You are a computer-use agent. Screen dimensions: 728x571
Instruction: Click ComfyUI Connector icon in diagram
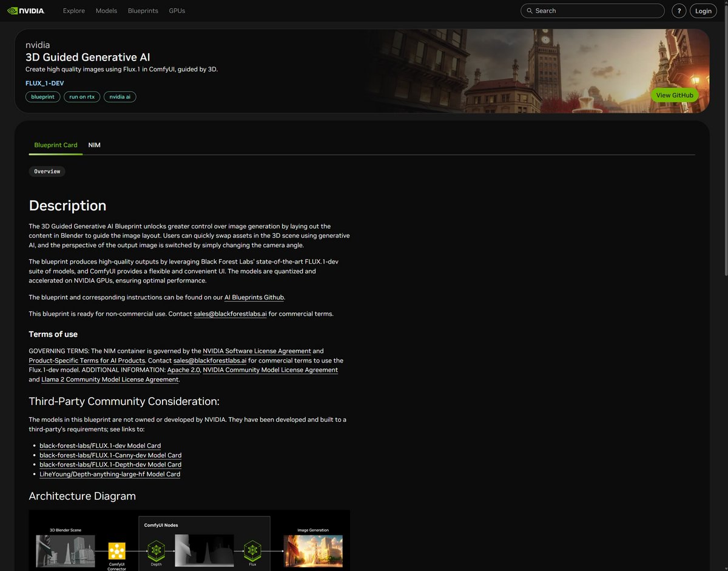click(116, 551)
